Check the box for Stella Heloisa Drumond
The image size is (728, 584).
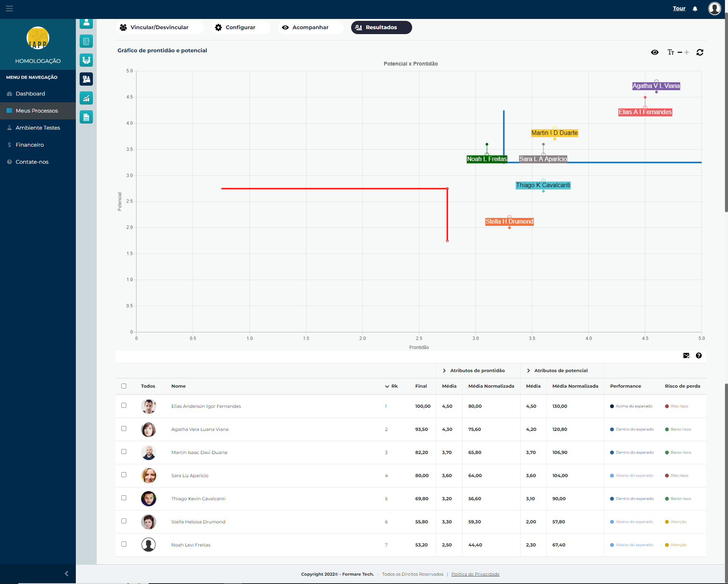point(124,521)
